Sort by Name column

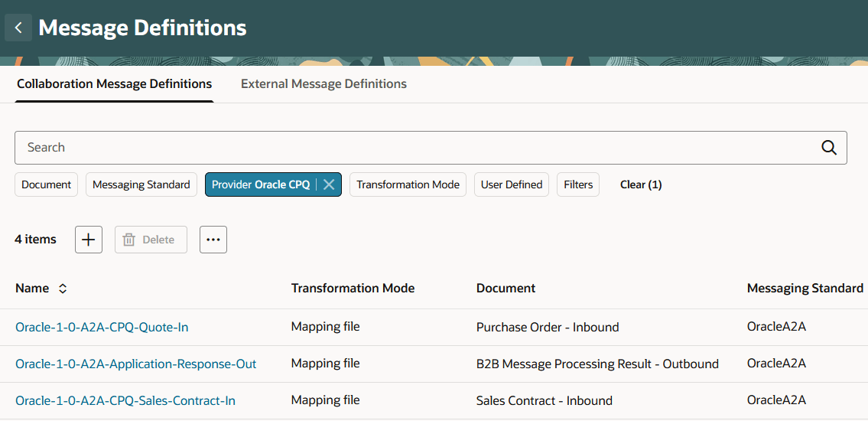(x=63, y=288)
